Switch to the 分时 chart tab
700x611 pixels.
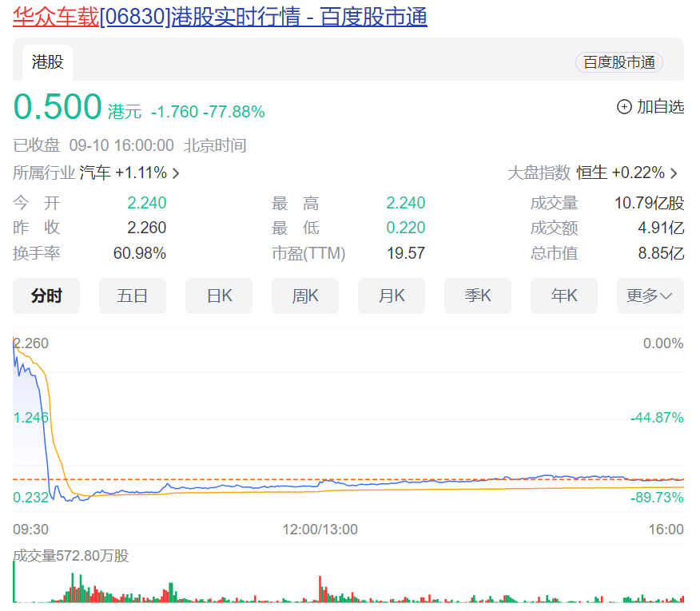[x=46, y=296]
